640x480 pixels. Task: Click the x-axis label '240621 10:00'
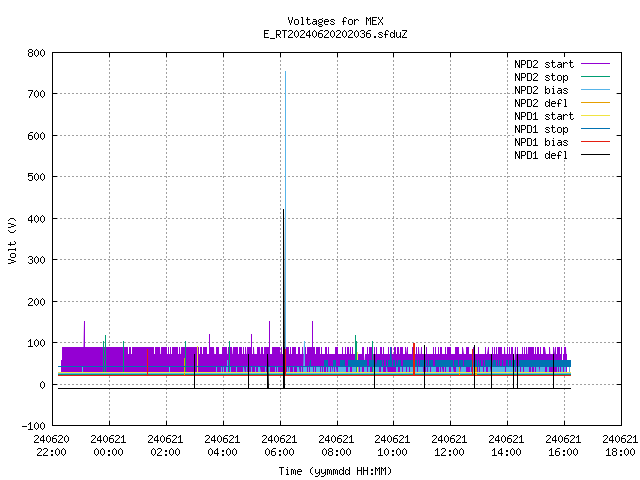[392, 446]
